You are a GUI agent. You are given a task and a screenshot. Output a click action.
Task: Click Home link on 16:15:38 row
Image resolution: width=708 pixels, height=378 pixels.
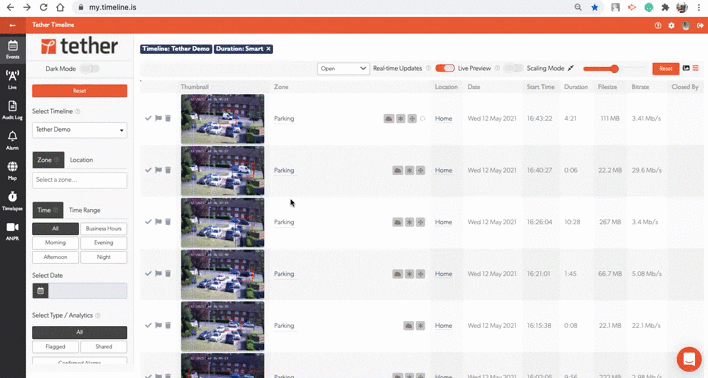443,325
